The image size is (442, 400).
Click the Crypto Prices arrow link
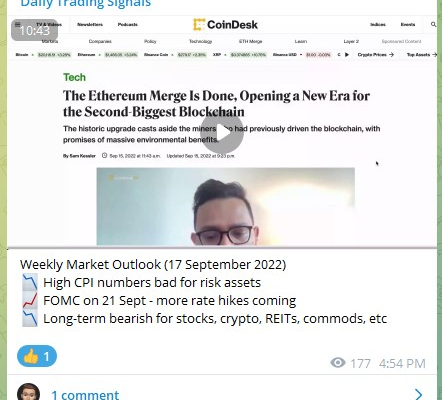(376, 54)
